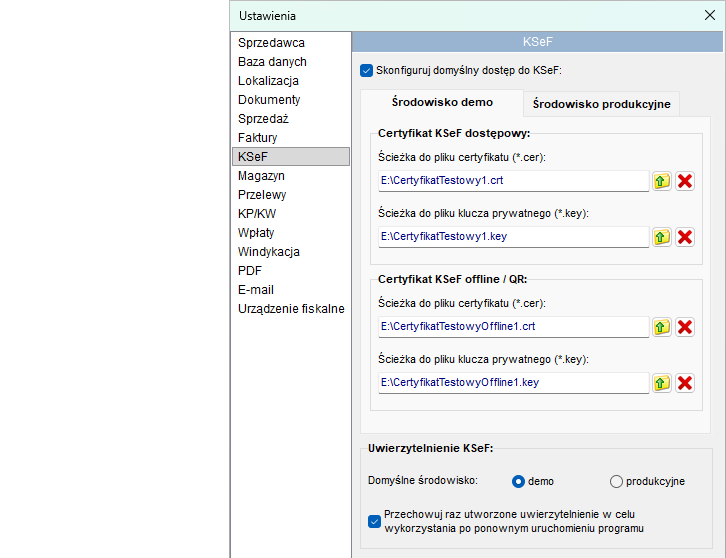Open 'Urządzenie fiskalne' settings category
The height and width of the screenshot is (558, 726).
291,309
